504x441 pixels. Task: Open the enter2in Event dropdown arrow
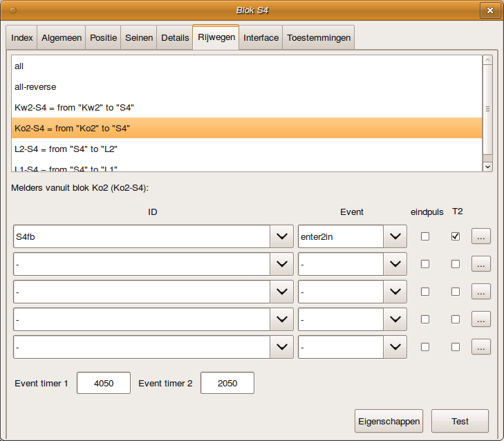394,236
